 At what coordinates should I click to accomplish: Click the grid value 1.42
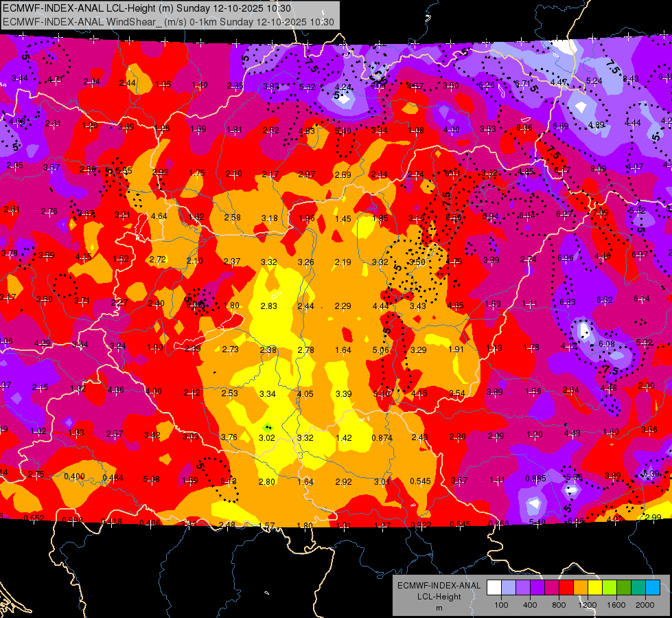pyautogui.click(x=344, y=438)
